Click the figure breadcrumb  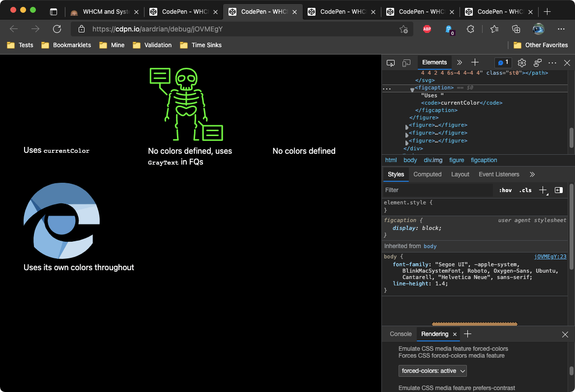pyautogui.click(x=457, y=160)
